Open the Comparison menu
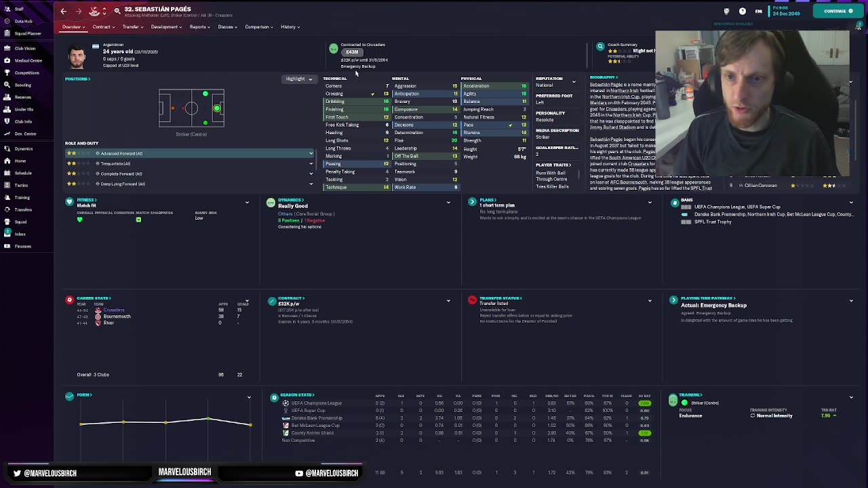The image size is (868, 488). [x=259, y=27]
